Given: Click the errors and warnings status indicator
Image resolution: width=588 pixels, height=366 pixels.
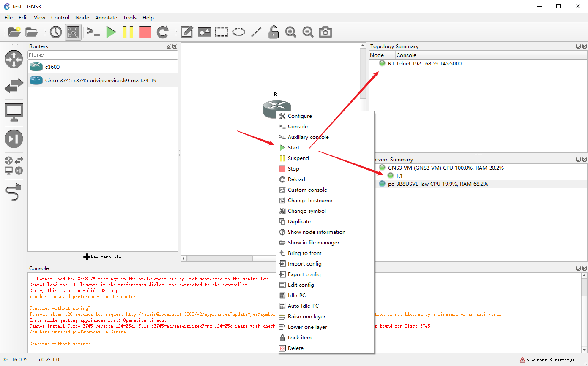Looking at the screenshot, I should pyautogui.click(x=547, y=360).
